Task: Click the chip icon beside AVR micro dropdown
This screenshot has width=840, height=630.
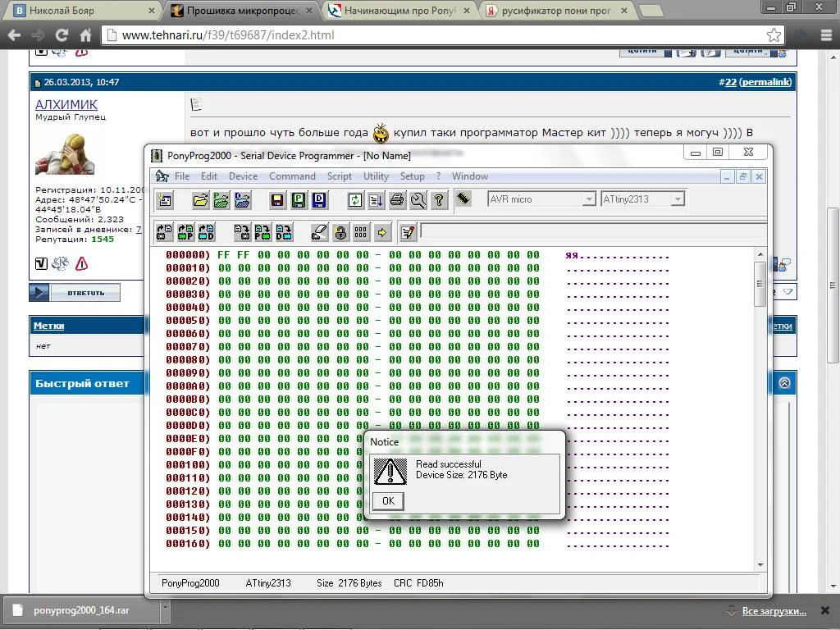Action: (464, 199)
